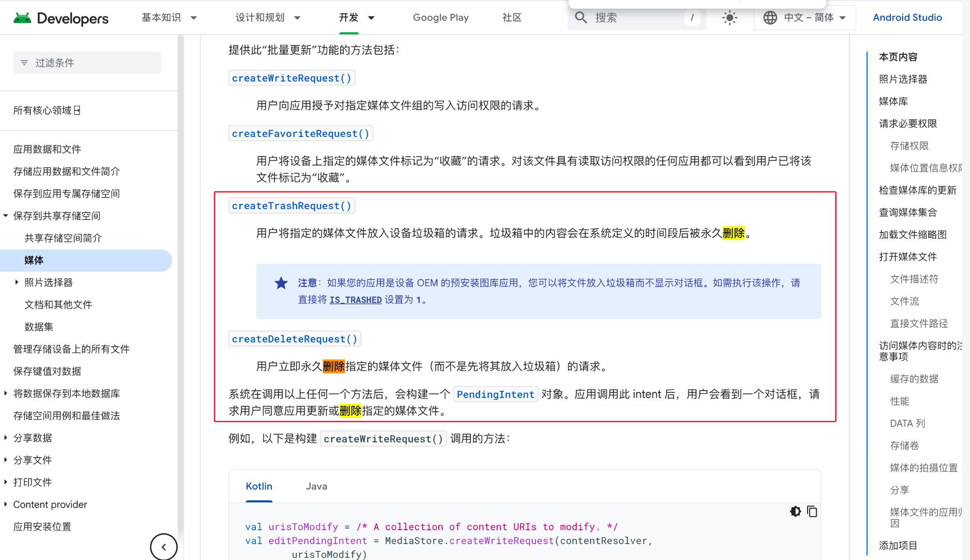Jump to 查询媒体集合 in page contents
The height and width of the screenshot is (560, 970).
pos(908,212)
